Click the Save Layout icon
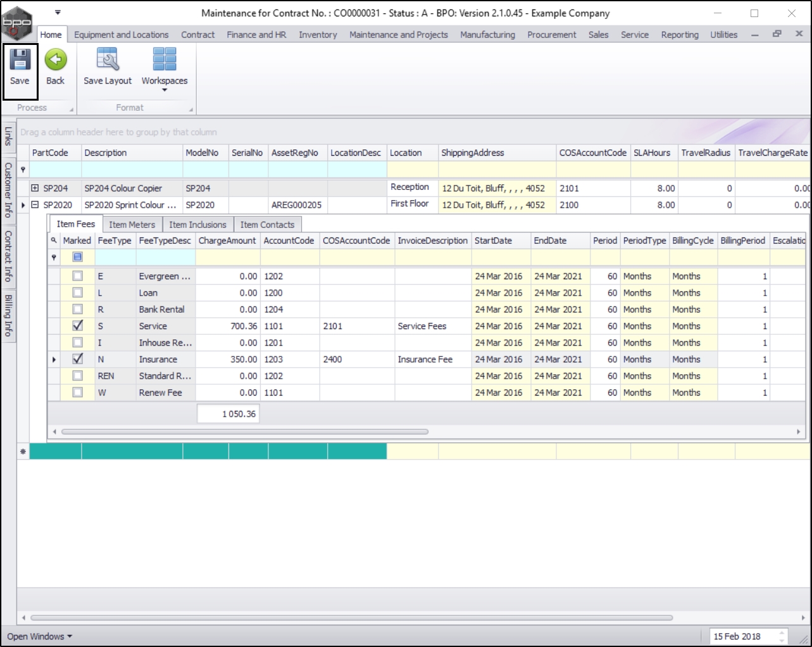Image resolution: width=812 pixels, height=647 pixels. [108, 60]
